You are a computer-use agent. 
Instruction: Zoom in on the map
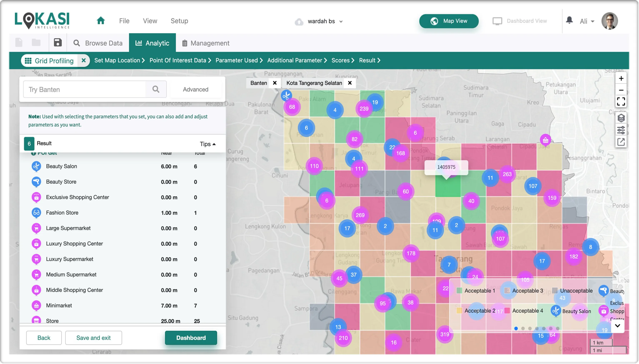[621, 78]
